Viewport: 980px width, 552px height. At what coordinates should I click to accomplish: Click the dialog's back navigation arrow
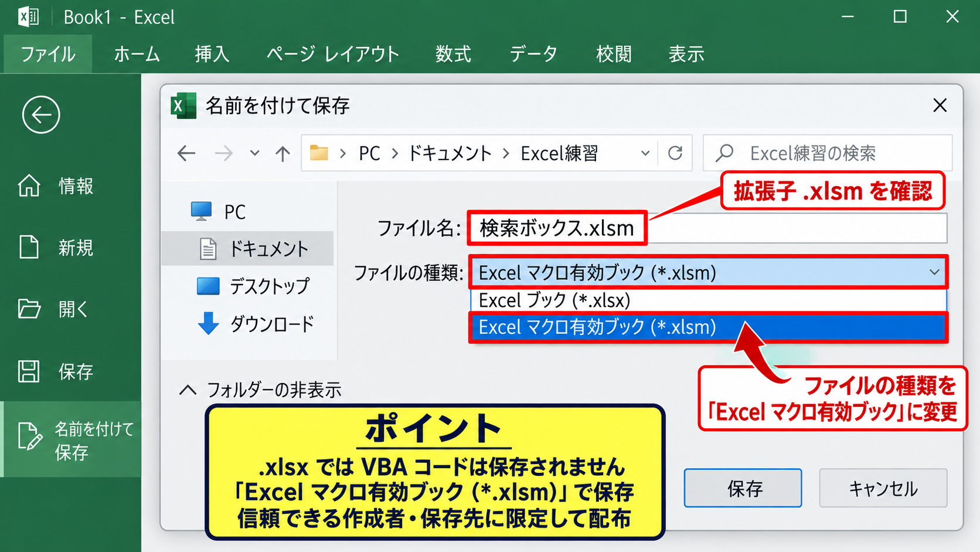point(186,154)
